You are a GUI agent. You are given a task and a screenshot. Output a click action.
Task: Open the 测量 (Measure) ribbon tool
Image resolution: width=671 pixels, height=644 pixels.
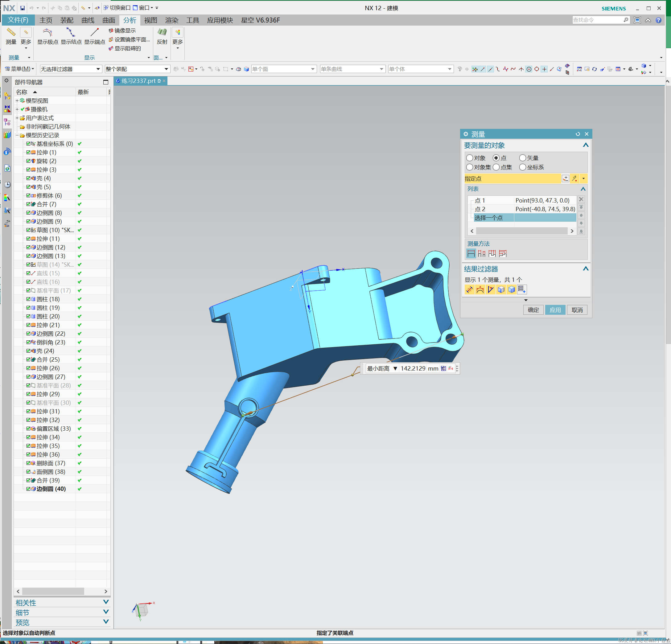tap(11, 36)
